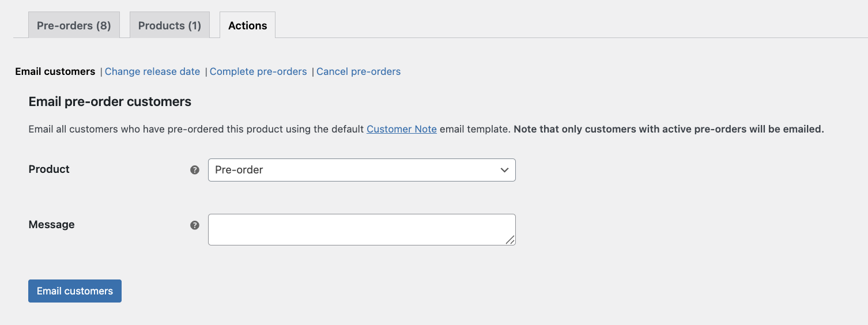This screenshot has width=868, height=325.
Task: Click the bold active pre-orders note
Action: pos(669,129)
